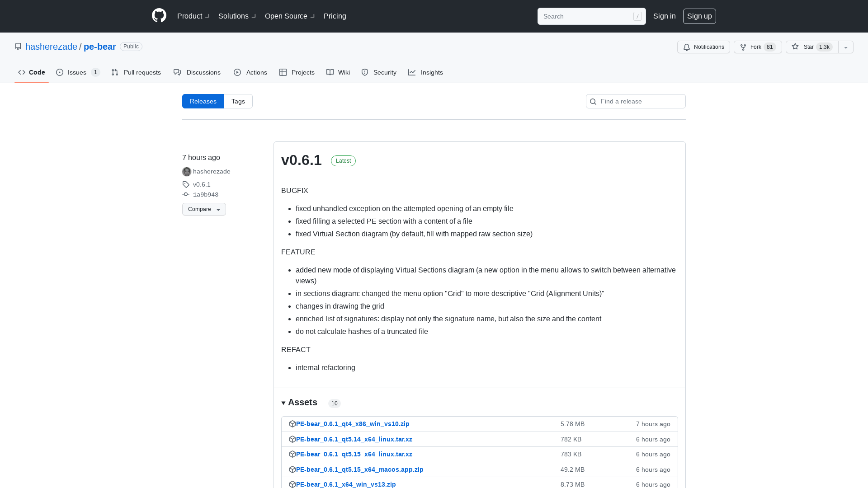This screenshot has width=868, height=488.
Task: Switch to the Actions tab
Action: coord(250,72)
